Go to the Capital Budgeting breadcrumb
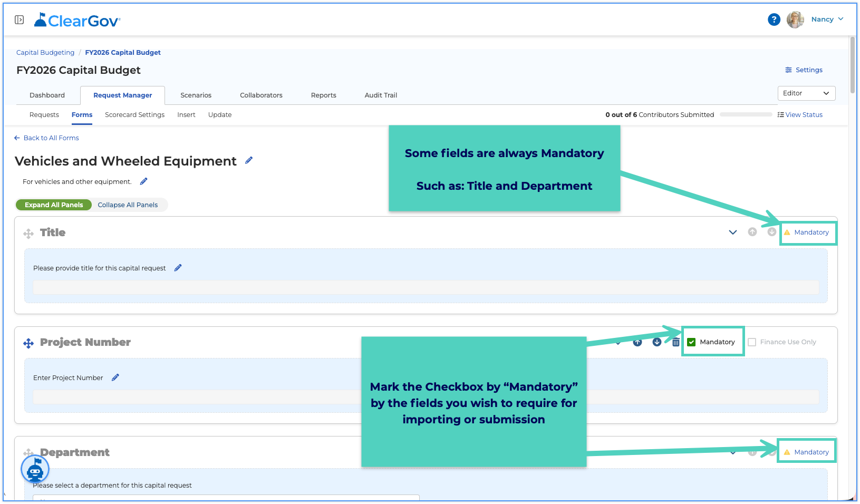Viewport: 860px width, 504px height. click(x=45, y=52)
